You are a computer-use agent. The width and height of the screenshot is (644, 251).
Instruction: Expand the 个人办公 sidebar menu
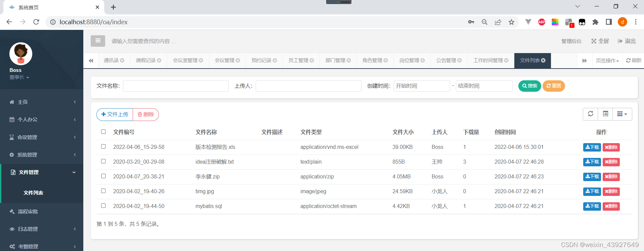(42, 119)
